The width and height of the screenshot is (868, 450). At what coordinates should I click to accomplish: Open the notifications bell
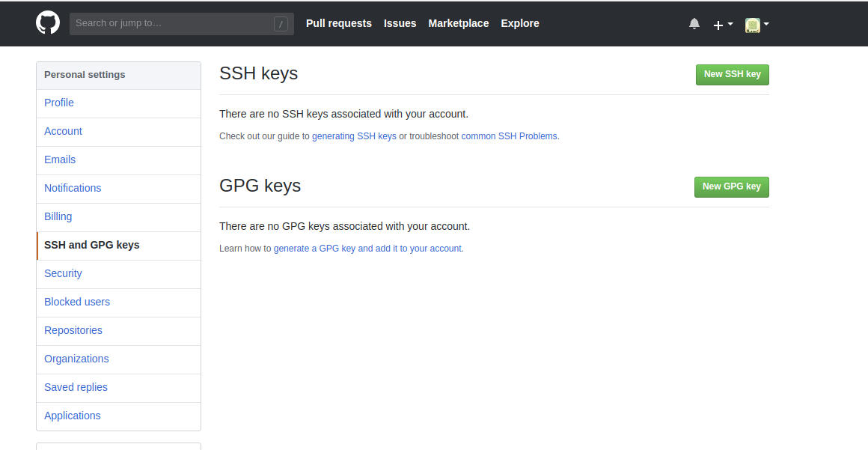pos(694,24)
